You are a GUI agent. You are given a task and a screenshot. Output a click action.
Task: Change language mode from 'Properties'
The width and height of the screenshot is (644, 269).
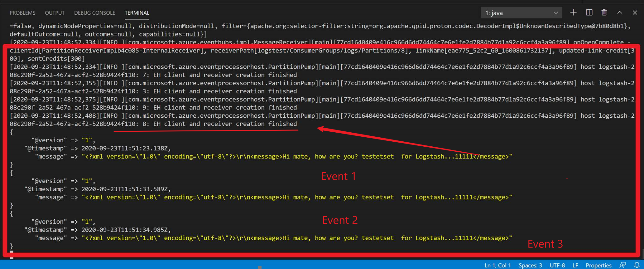(598, 265)
